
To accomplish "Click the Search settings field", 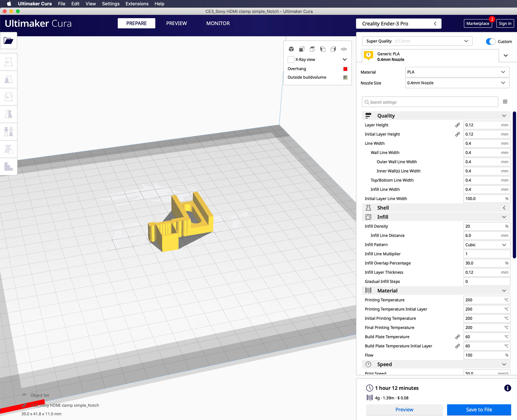I will (x=430, y=102).
